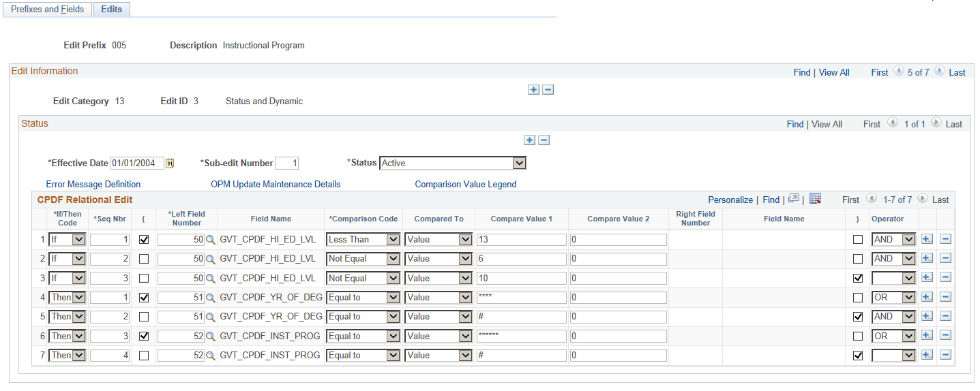Jump to Last Edit Information row
This screenshot has height=391, width=980.
957,72
